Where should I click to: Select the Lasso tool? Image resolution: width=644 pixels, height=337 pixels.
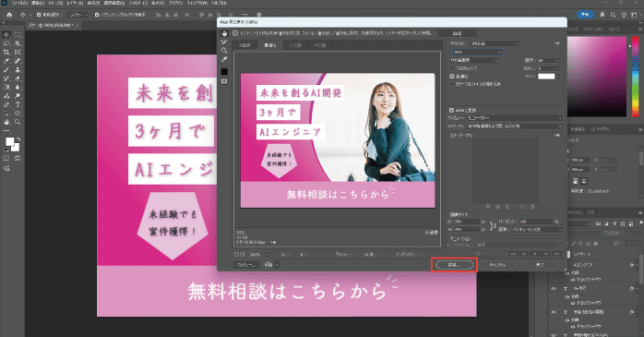(6, 43)
